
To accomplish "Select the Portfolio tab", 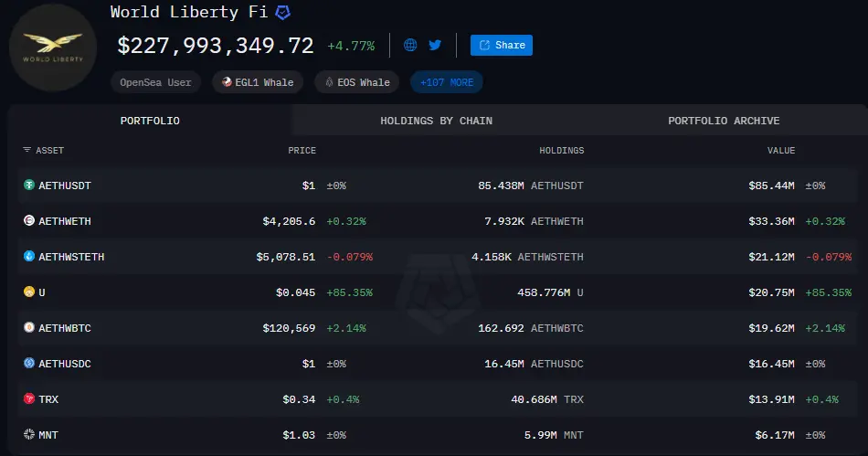I will point(150,121).
